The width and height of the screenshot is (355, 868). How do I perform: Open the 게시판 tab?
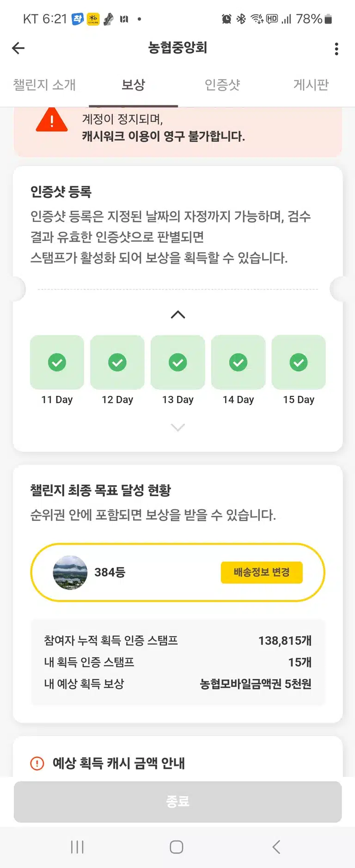click(311, 85)
